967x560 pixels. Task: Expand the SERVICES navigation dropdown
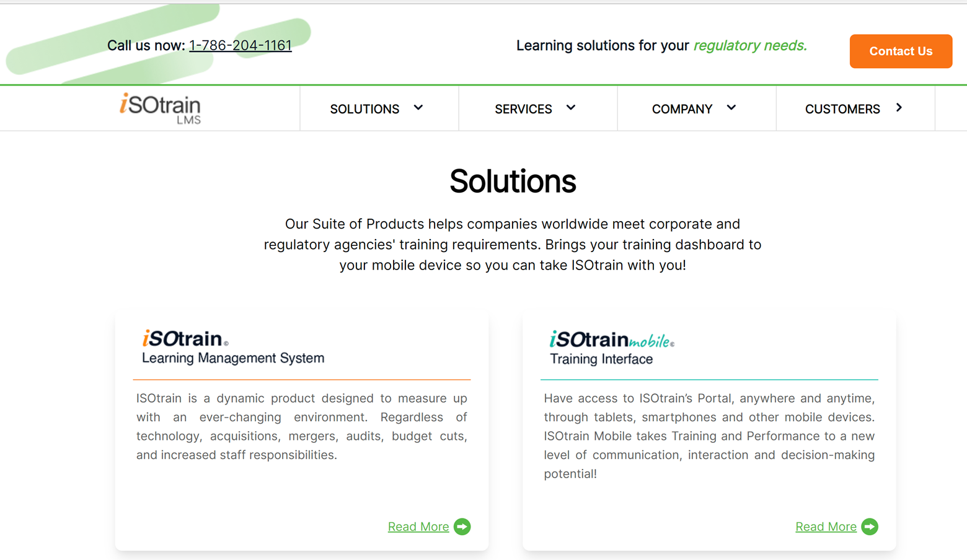[x=571, y=107]
